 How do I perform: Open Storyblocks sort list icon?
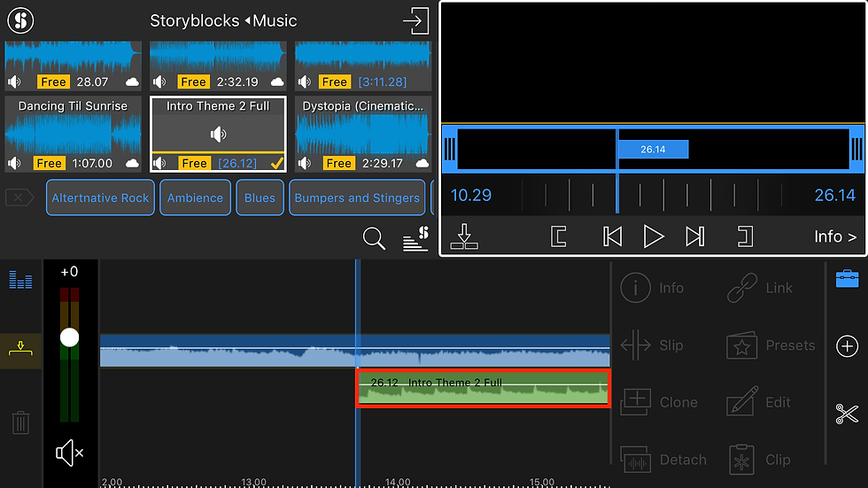(x=415, y=238)
